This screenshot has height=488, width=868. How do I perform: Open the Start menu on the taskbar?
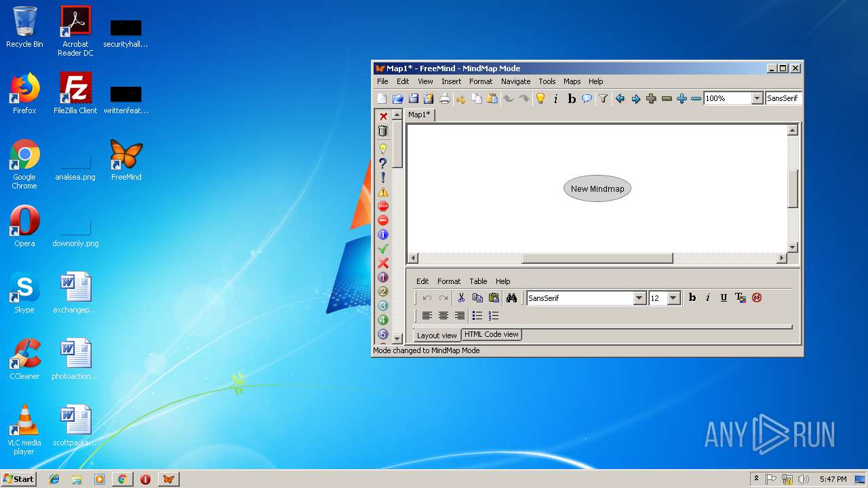click(18, 479)
